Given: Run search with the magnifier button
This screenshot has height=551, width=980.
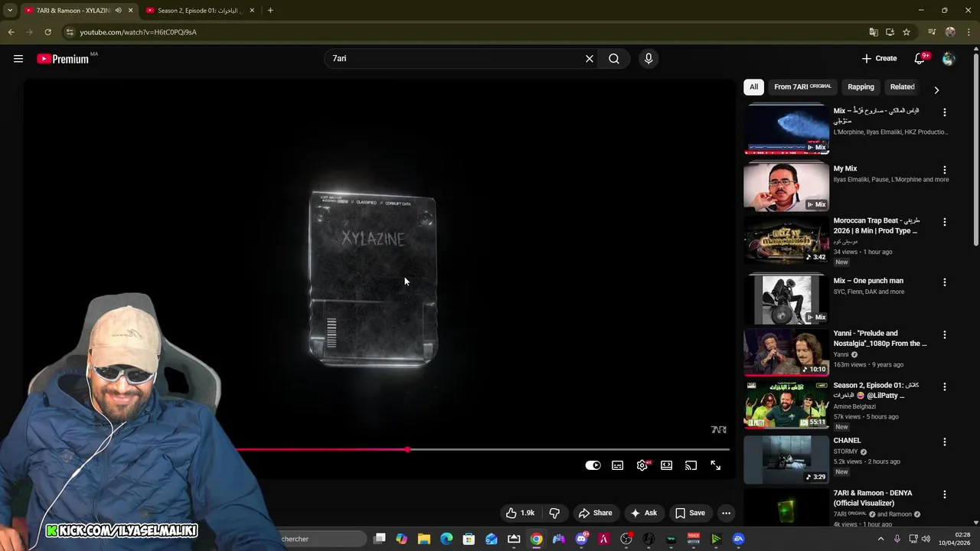Looking at the screenshot, I should (614, 58).
